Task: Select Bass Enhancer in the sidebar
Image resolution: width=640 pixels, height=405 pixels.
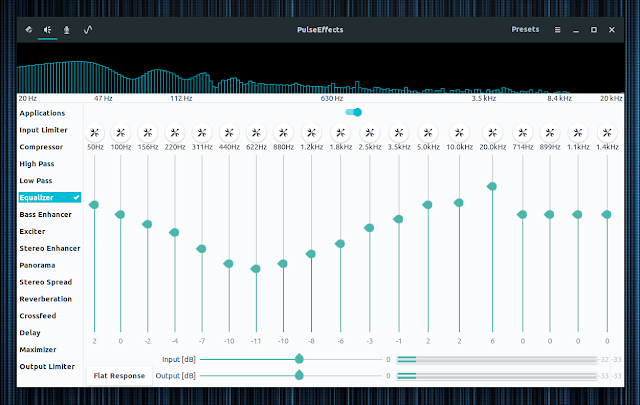Action: pos(45,214)
